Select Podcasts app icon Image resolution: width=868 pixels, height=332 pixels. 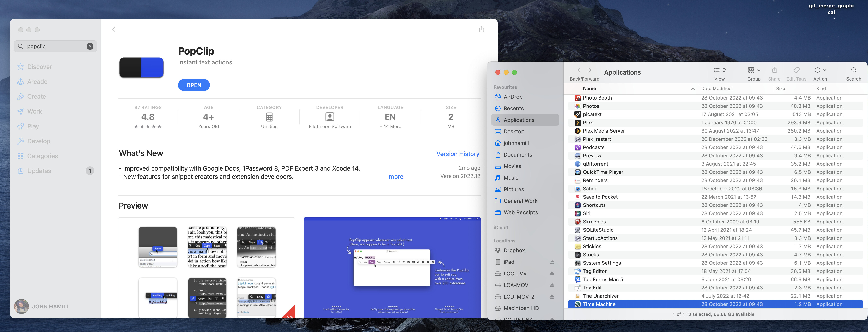click(577, 147)
